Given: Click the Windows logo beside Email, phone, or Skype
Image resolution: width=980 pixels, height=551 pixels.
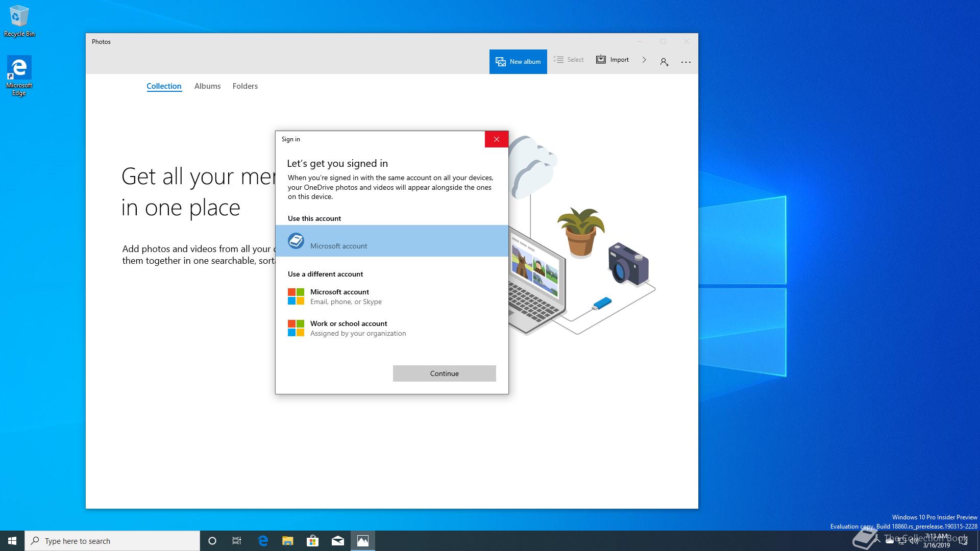Looking at the screenshot, I should (x=296, y=296).
